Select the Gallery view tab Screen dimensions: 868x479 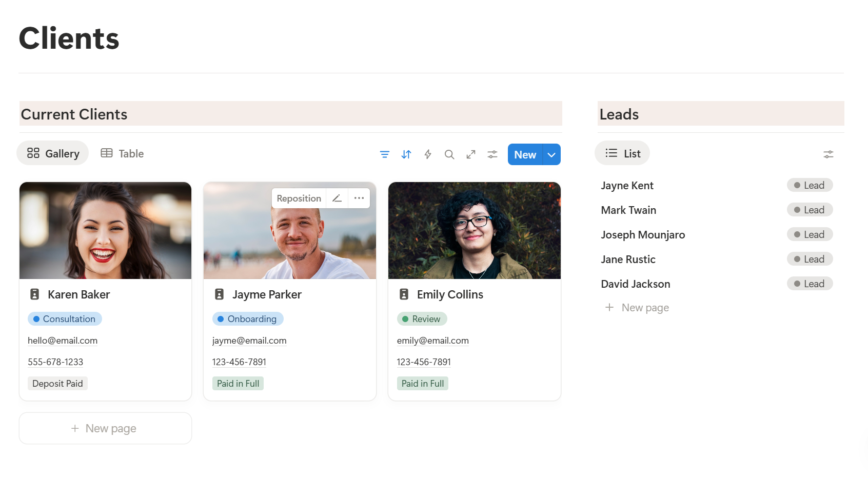[53, 153]
